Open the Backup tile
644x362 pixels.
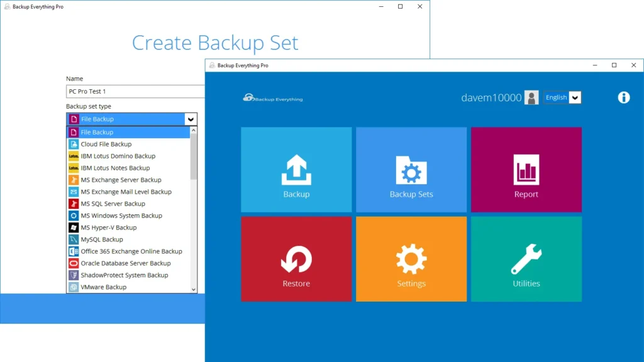pos(296,170)
